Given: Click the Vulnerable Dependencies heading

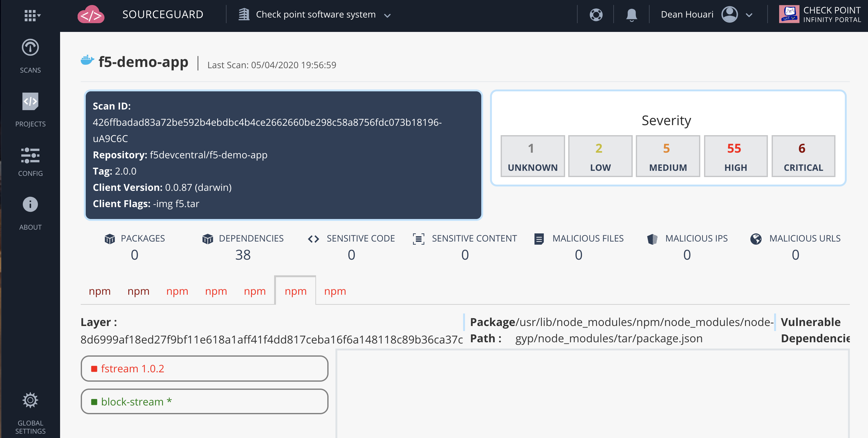Looking at the screenshot, I should [815, 330].
